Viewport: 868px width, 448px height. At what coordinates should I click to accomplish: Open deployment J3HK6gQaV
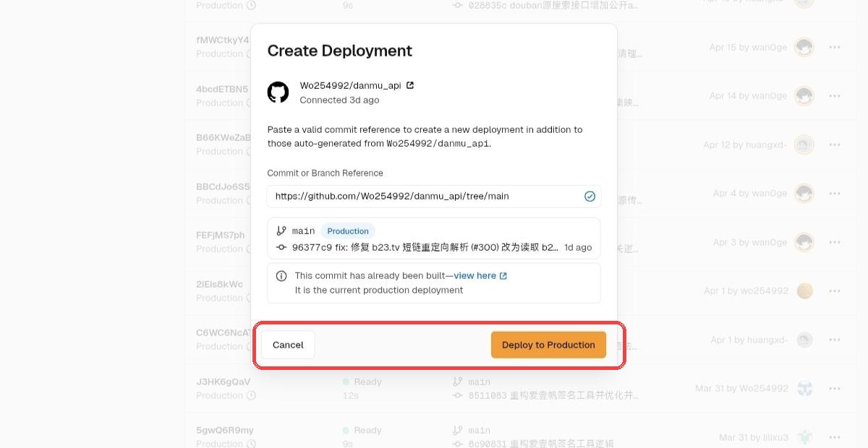224,382
